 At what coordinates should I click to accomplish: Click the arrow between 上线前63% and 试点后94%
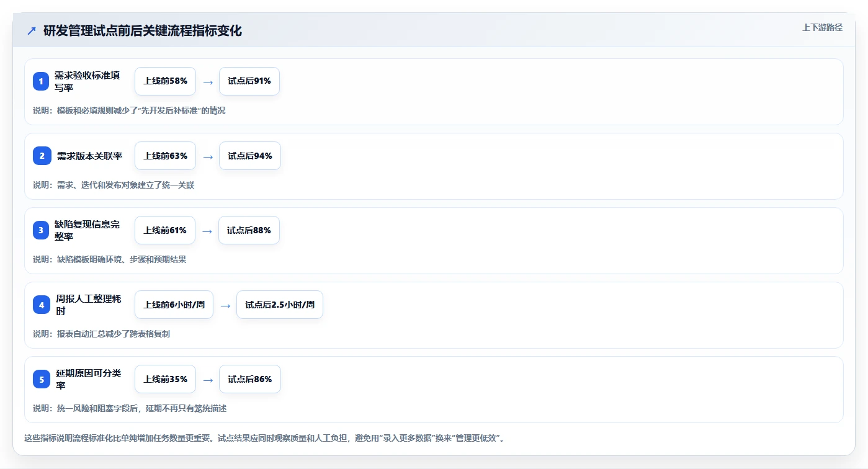(208, 156)
